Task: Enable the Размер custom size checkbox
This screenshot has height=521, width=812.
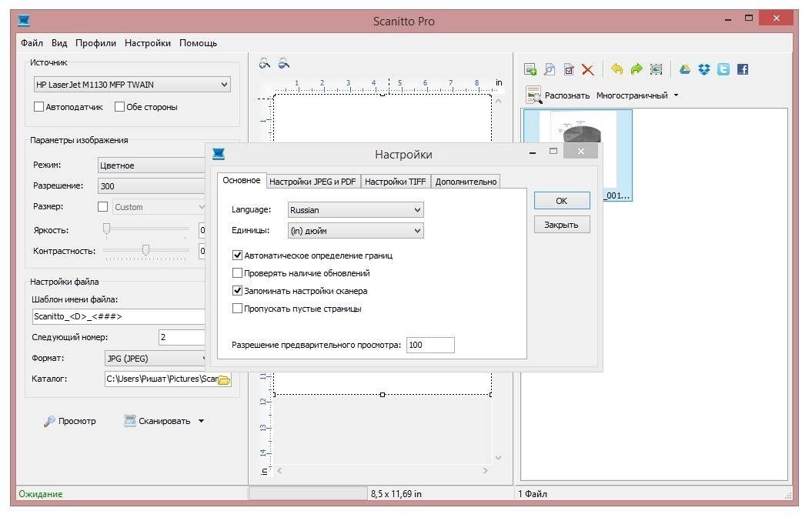Action: click(103, 207)
